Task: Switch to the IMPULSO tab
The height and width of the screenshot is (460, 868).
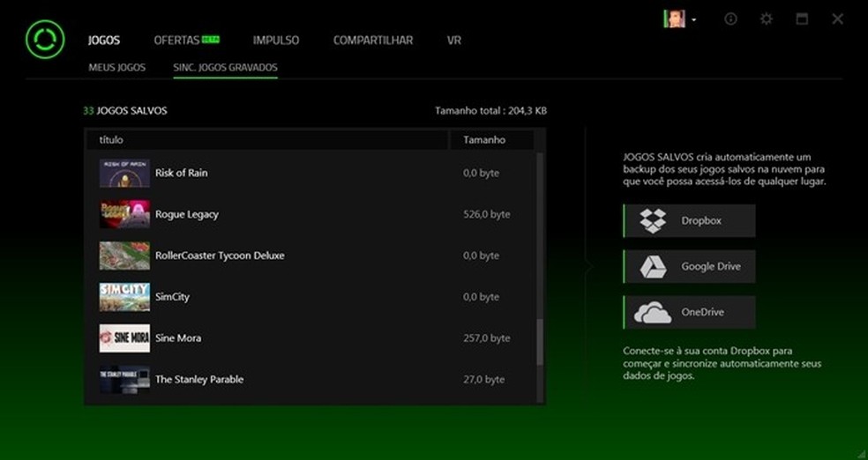Action: 276,41
